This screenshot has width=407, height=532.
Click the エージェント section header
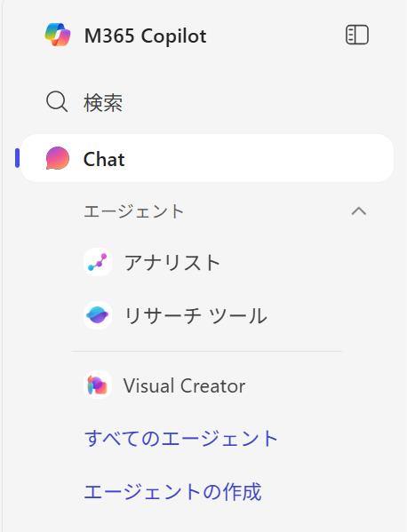tap(134, 211)
